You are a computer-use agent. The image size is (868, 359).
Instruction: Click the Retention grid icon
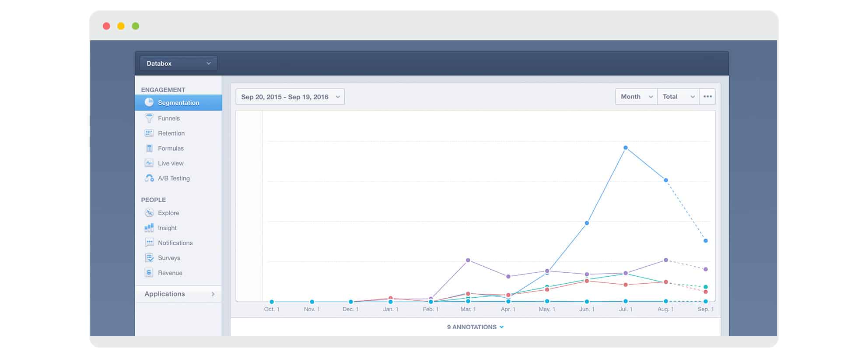[x=149, y=133]
